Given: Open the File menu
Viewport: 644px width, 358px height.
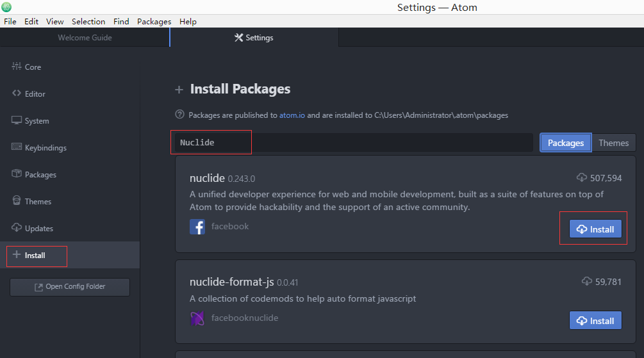Looking at the screenshot, I should point(10,21).
